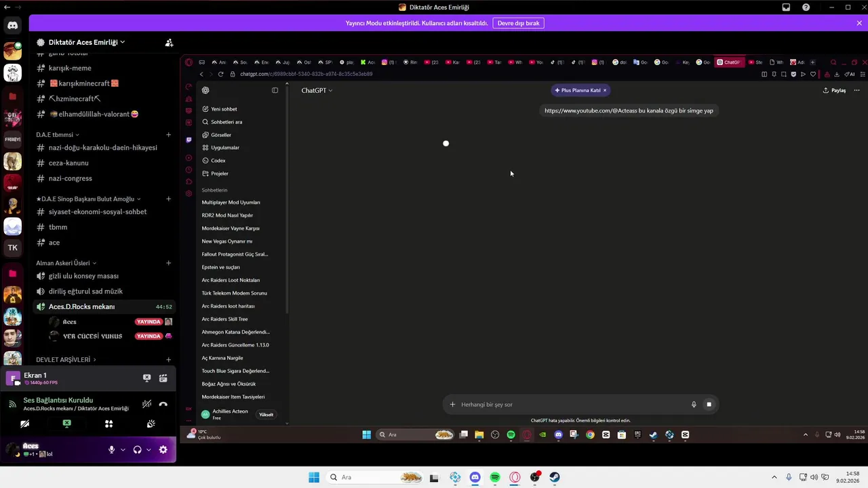This screenshot has height=488, width=868.
Task: Open ChatGPT conversation more options menu
Action: tap(856, 90)
